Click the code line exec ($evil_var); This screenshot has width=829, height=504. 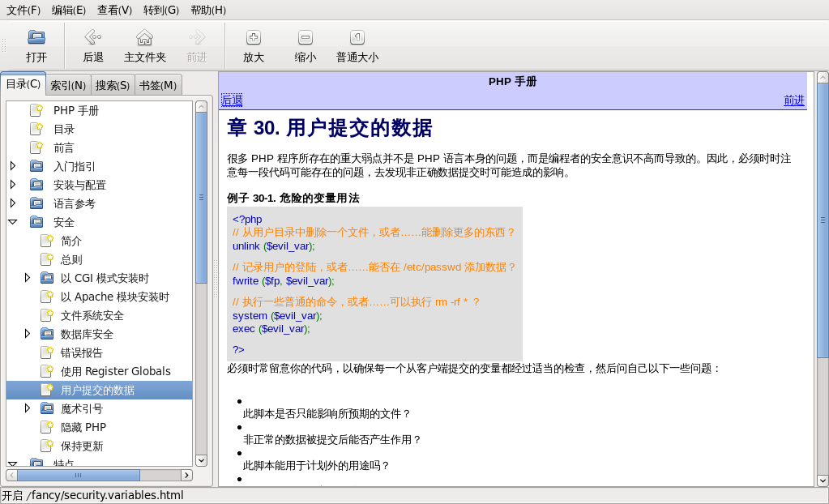point(271,329)
